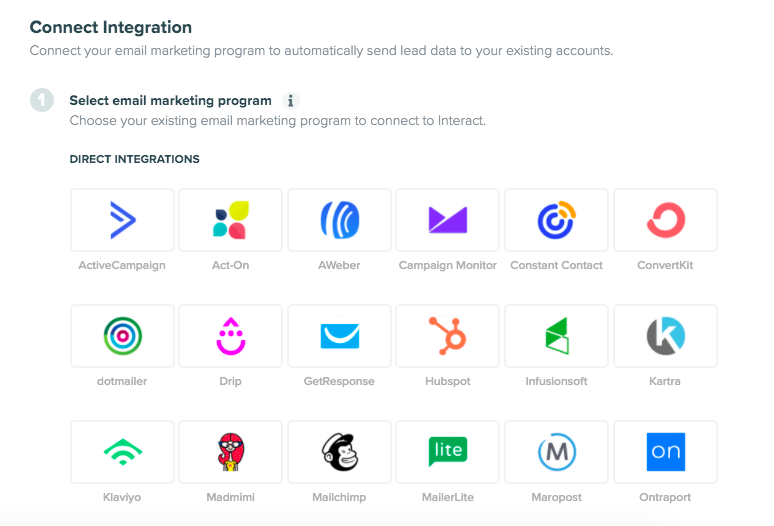The width and height of the screenshot is (774, 526).
Task: Choose the Hubspot sprocket icon
Action: 448,336
